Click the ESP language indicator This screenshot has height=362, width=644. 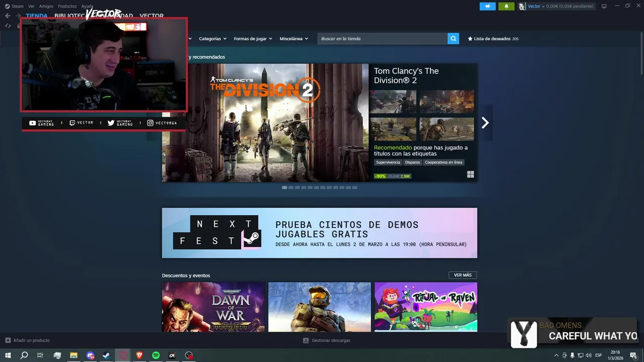599,355
